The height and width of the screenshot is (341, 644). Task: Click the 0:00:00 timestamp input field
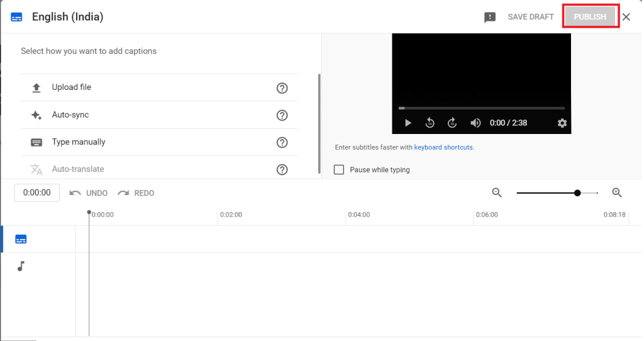[x=37, y=193]
